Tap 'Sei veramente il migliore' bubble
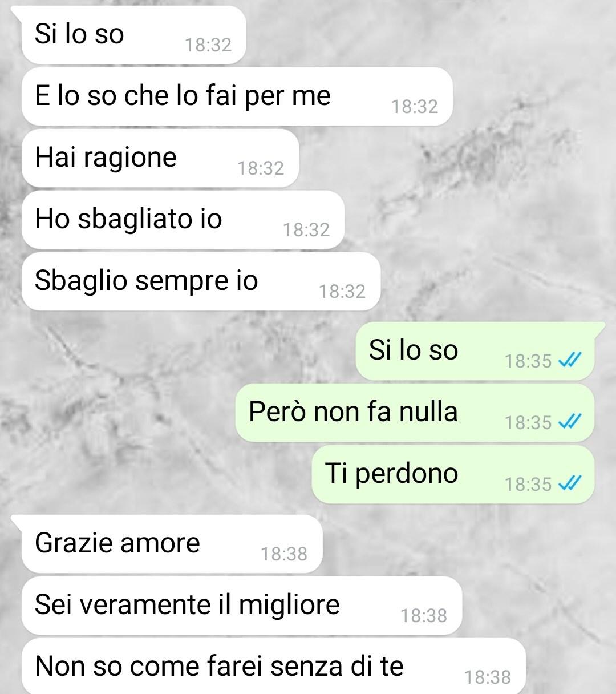The image size is (616, 694). coord(242,606)
